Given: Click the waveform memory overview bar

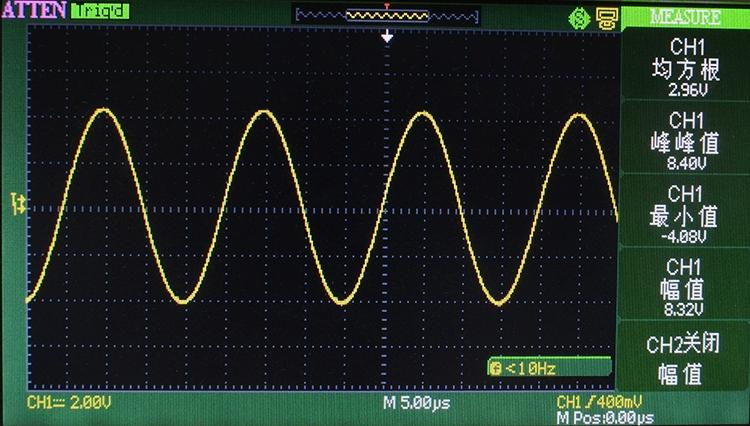Looking at the screenshot, I should (x=387, y=16).
